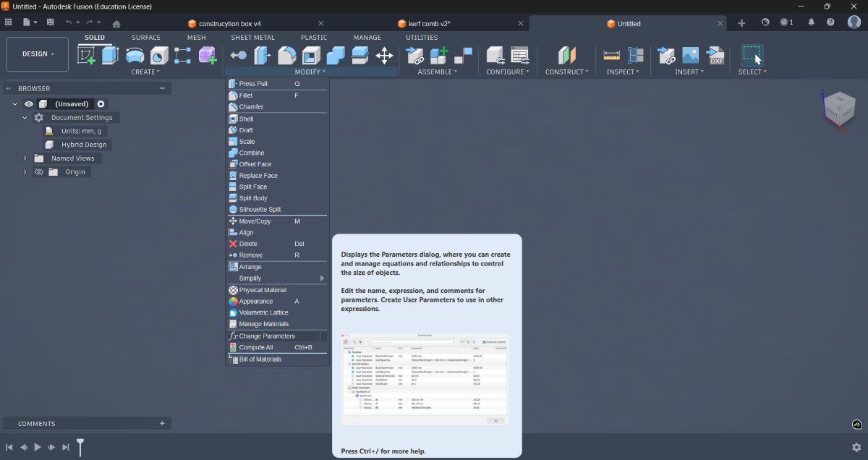Show the hidden Origin folder via its eye icon
This screenshot has height=460, width=868.
(38, 171)
